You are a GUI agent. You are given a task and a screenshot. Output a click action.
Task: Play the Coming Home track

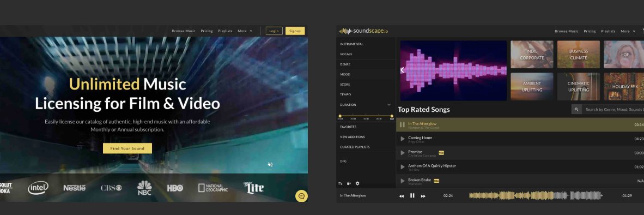[x=403, y=139]
